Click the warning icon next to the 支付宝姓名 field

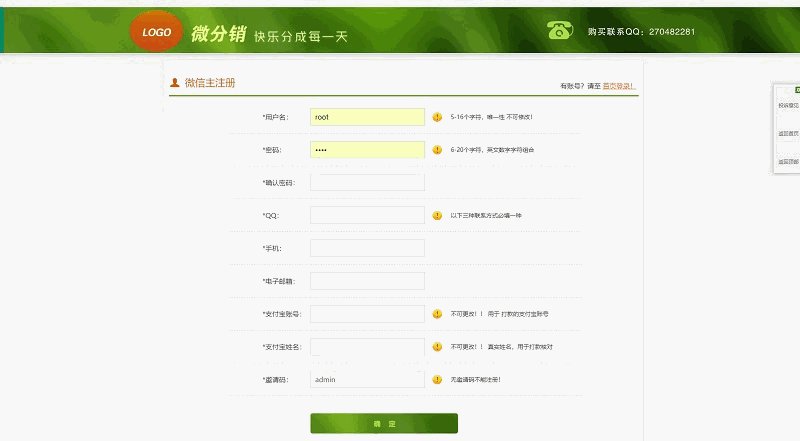[437, 347]
